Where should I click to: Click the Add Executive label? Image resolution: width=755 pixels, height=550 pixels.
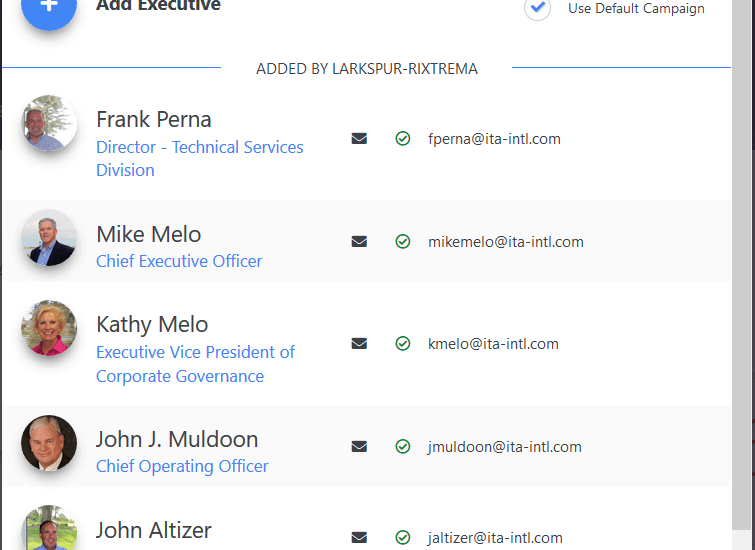pyautogui.click(x=158, y=6)
